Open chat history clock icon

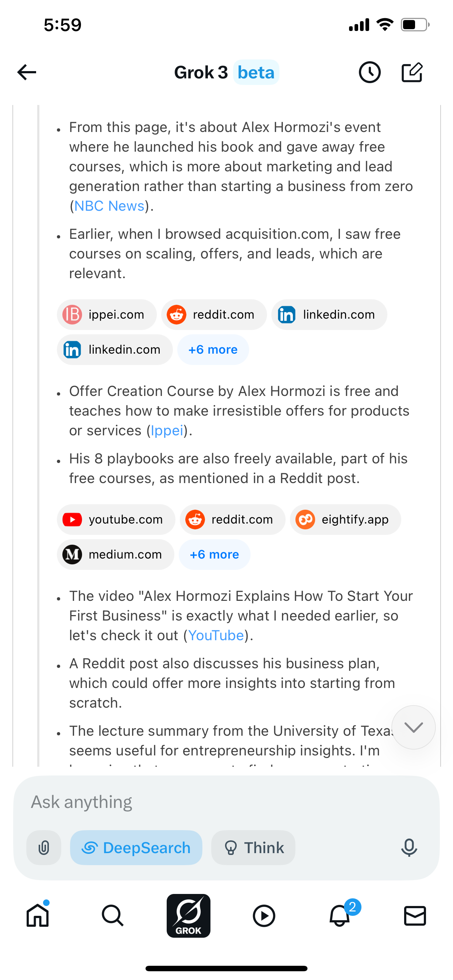coord(369,72)
